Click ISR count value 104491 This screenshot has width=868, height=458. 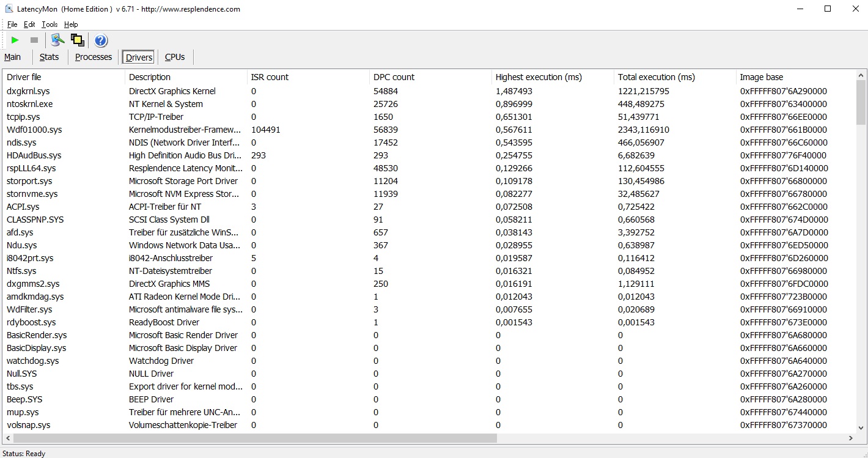click(x=266, y=130)
